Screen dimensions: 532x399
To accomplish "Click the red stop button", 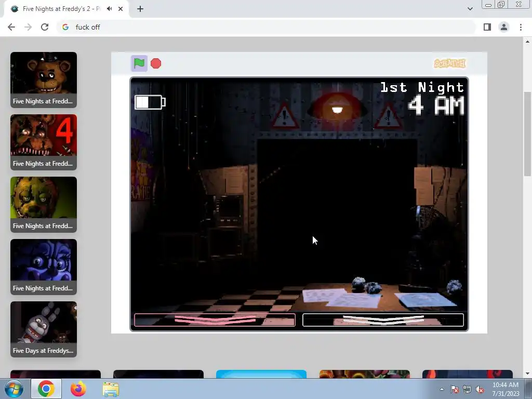I will pos(156,63).
